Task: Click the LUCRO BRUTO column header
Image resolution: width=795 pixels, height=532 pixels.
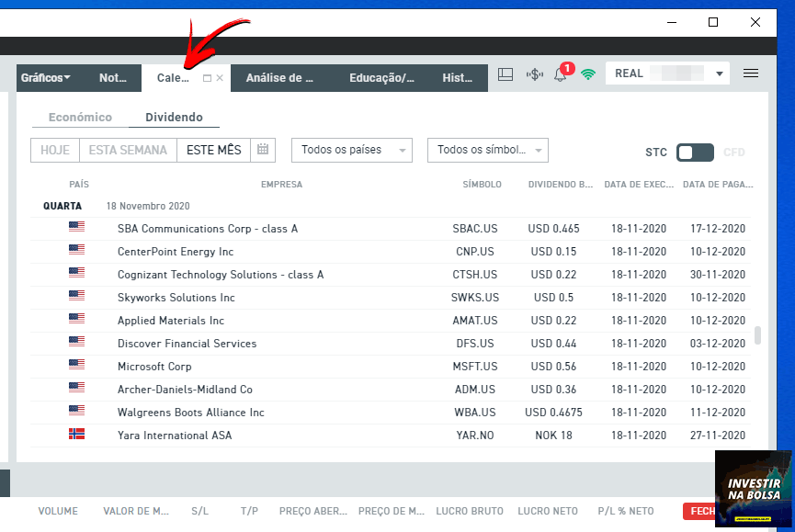Action: (x=470, y=511)
